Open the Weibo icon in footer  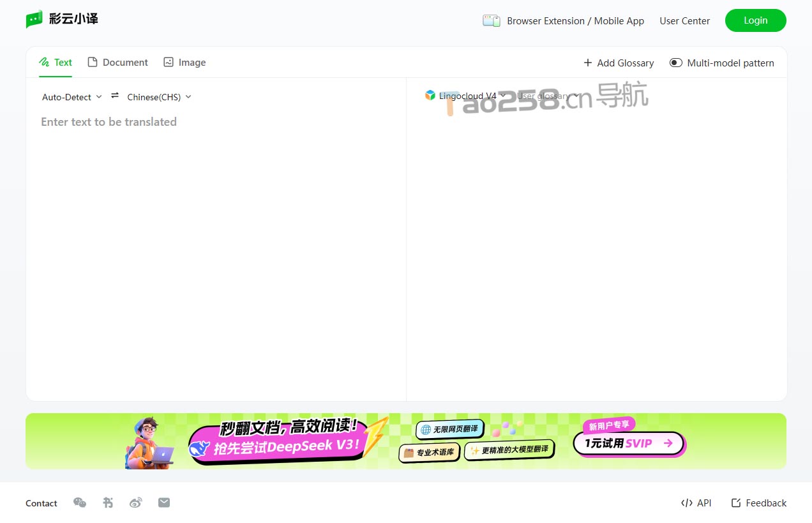click(136, 503)
